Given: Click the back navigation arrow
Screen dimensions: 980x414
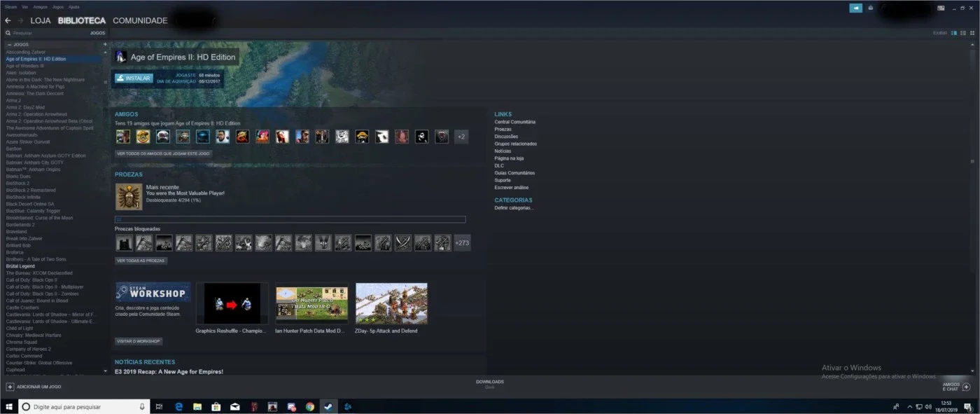Looking at the screenshot, I should pos(8,21).
